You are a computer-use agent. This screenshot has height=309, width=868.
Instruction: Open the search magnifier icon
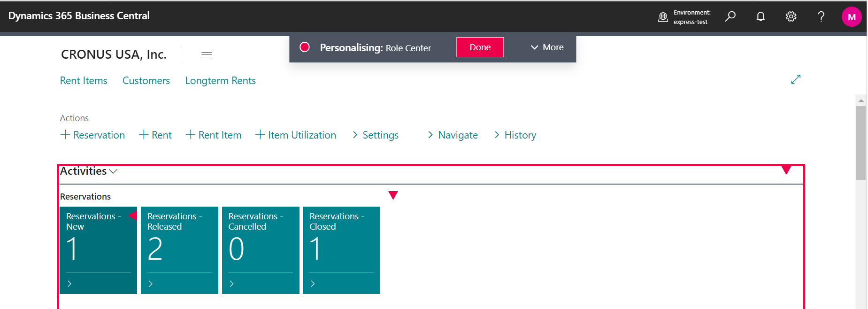[x=730, y=16]
